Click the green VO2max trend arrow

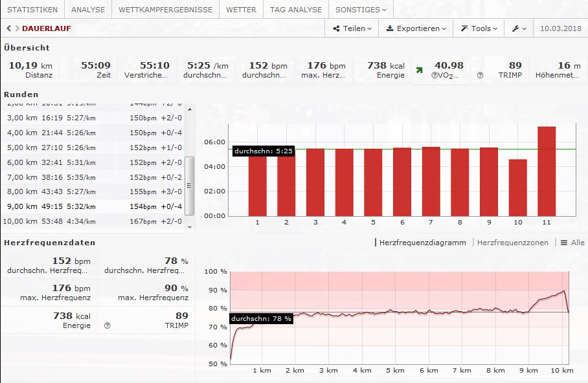coord(419,70)
